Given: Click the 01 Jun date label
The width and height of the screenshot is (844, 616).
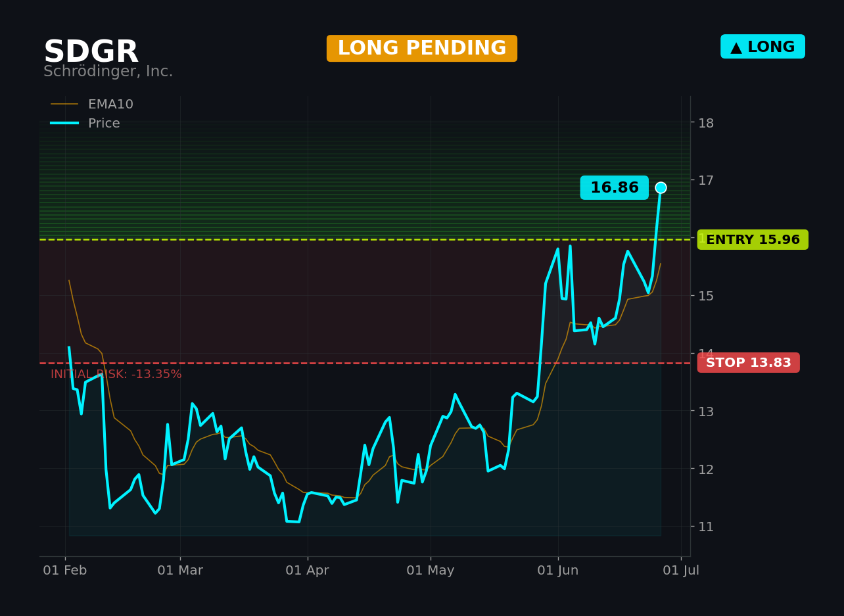Looking at the screenshot, I should pyautogui.click(x=558, y=571).
